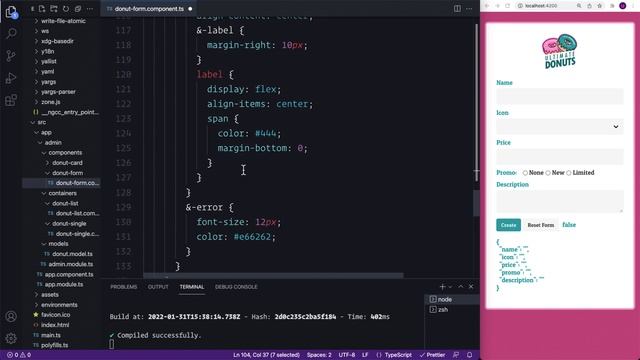Open the Extensions view
This screenshot has height=360, width=640.
[11, 100]
